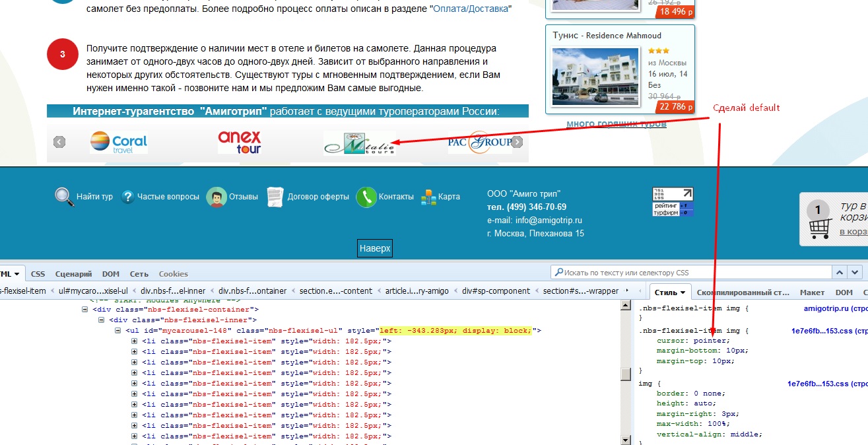This screenshot has height=445, width=868.
Task: Switch to the Сценарий Firebug tab
Action: coord(73,273)
